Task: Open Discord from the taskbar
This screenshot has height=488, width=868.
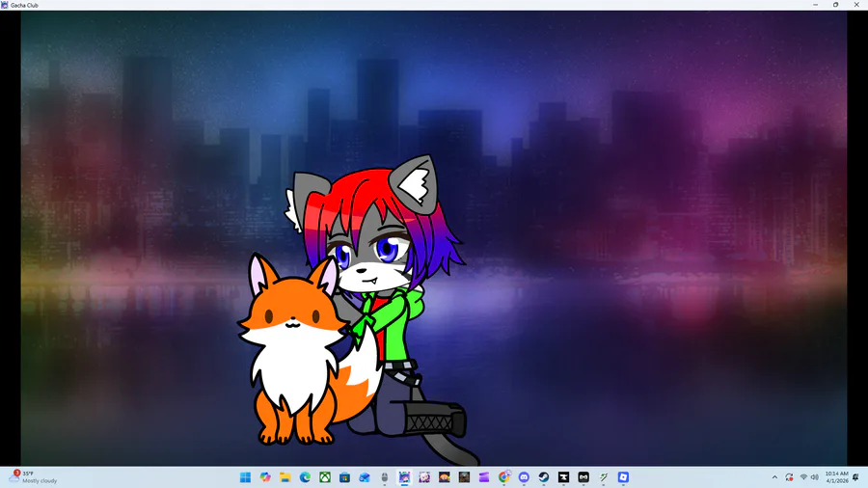Action: (524, 477)
